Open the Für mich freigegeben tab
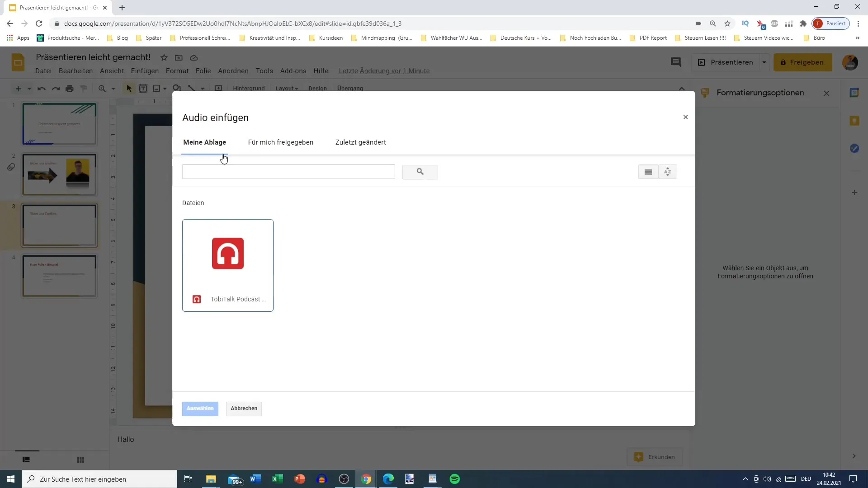 point(280,142)
